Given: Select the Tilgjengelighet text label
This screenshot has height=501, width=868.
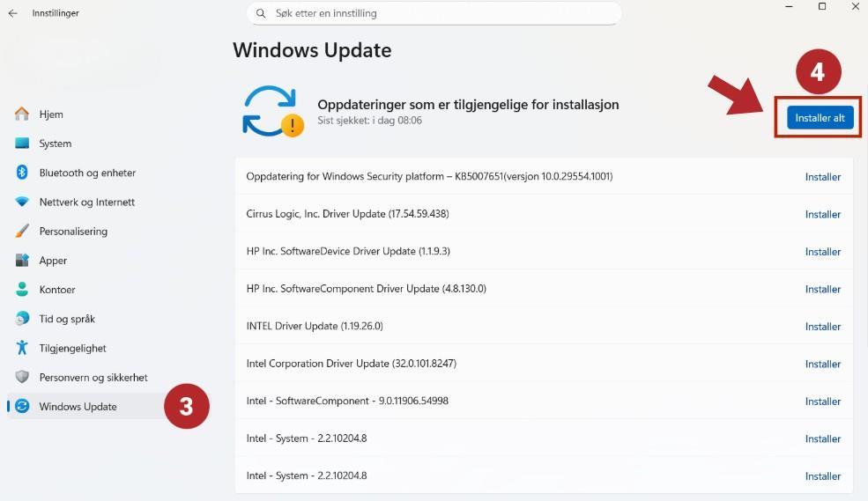Looking at the screenshot, I should coord(72,348).
